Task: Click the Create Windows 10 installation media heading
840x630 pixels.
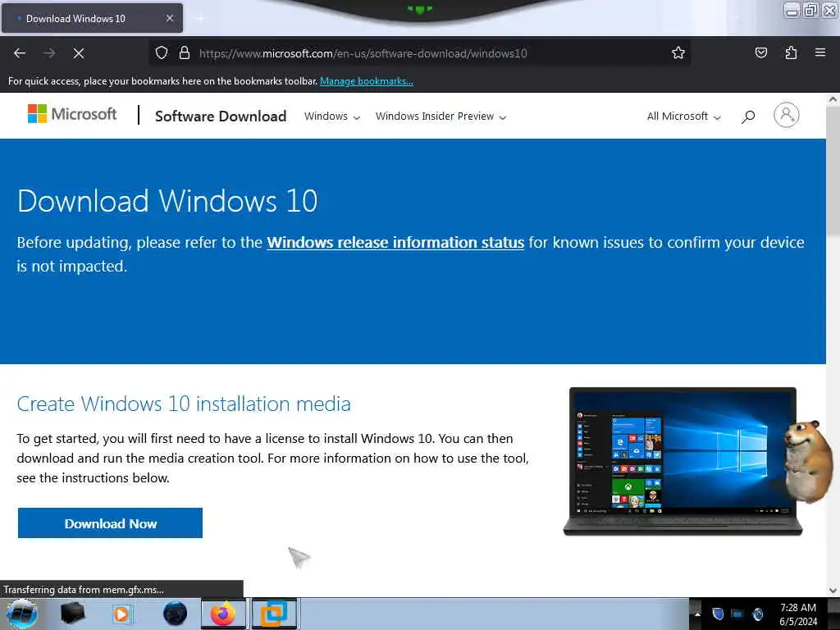Action: (x=184, y=404)
